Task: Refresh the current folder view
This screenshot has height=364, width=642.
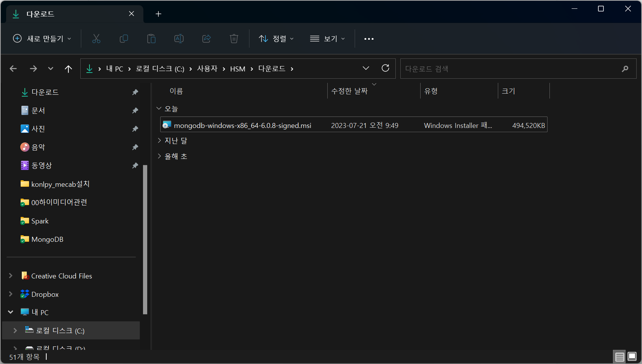Action: [x=385, y=68]
